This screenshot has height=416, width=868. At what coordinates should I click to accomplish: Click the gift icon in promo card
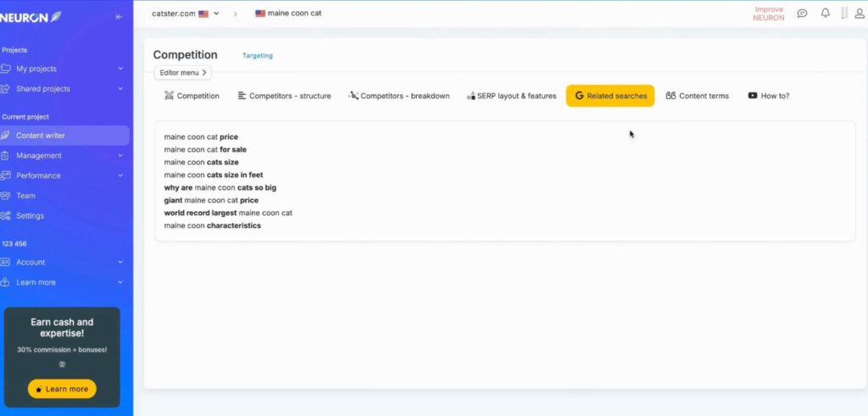62,364
